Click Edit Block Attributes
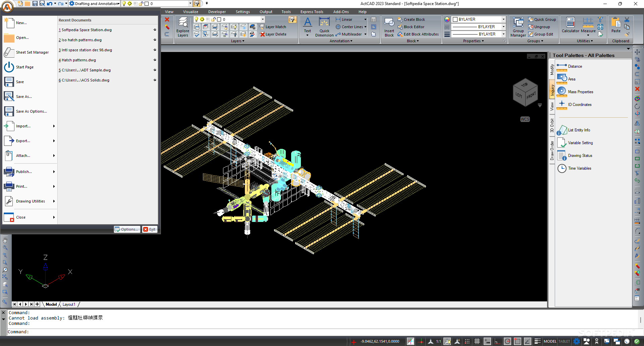 [418, 34]
